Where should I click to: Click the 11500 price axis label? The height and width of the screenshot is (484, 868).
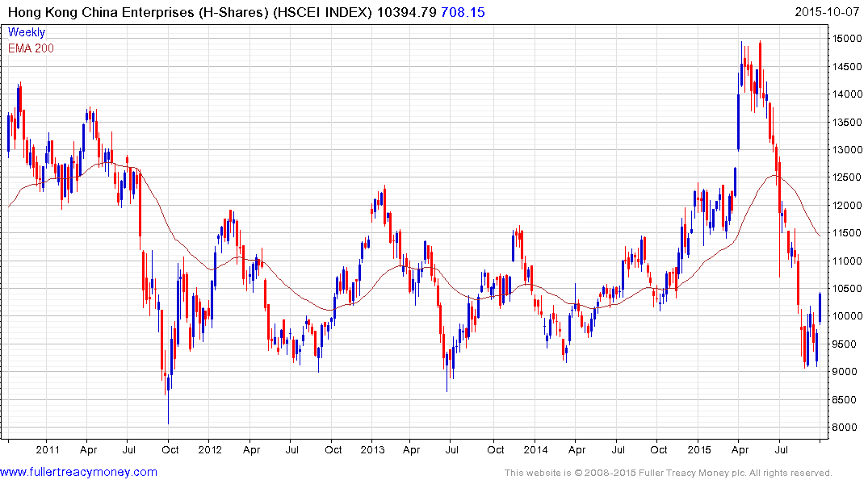click(848, 233)
